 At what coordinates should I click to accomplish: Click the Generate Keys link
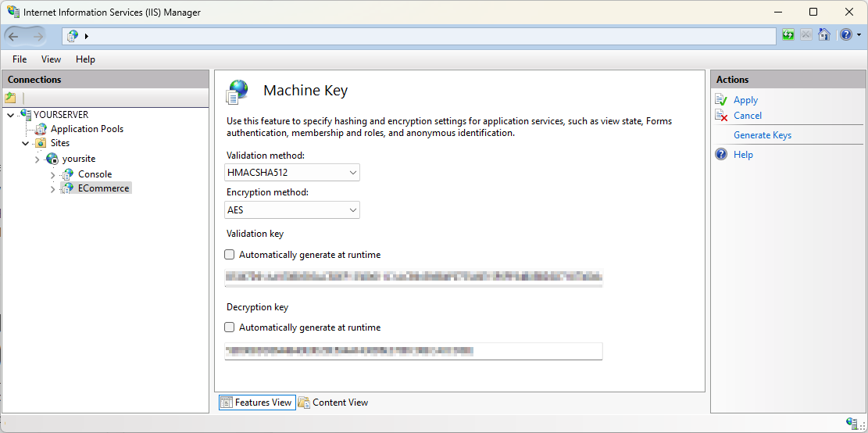click(x=763, y=135)
